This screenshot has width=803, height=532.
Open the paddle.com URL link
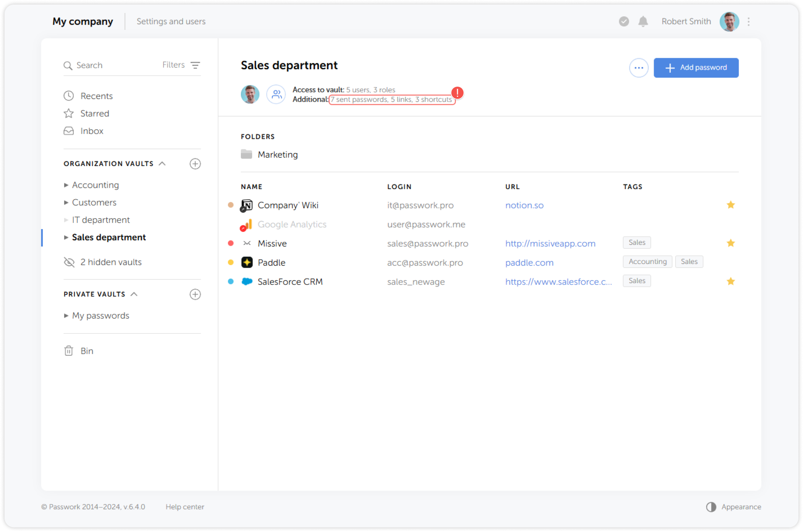pyautogui.click(x=529, y=262)
